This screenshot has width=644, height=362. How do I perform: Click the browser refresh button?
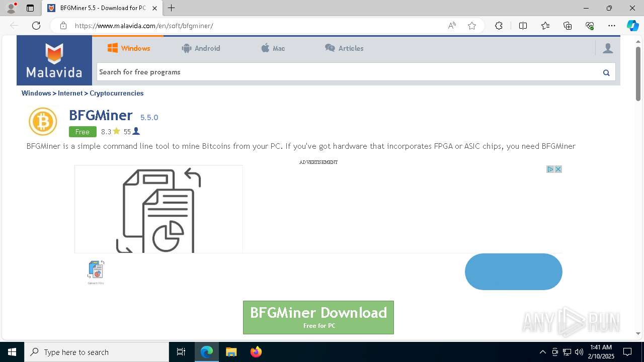(36, 26)
